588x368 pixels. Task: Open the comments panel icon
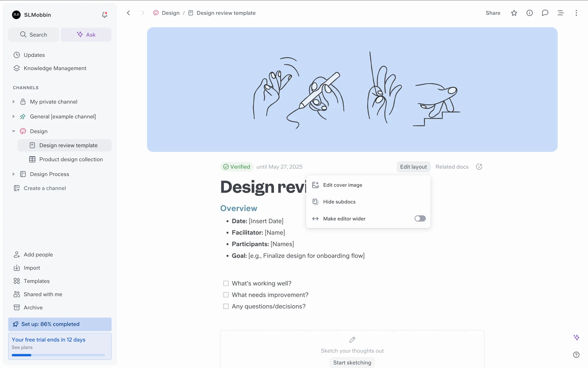(x=545, y=13)
